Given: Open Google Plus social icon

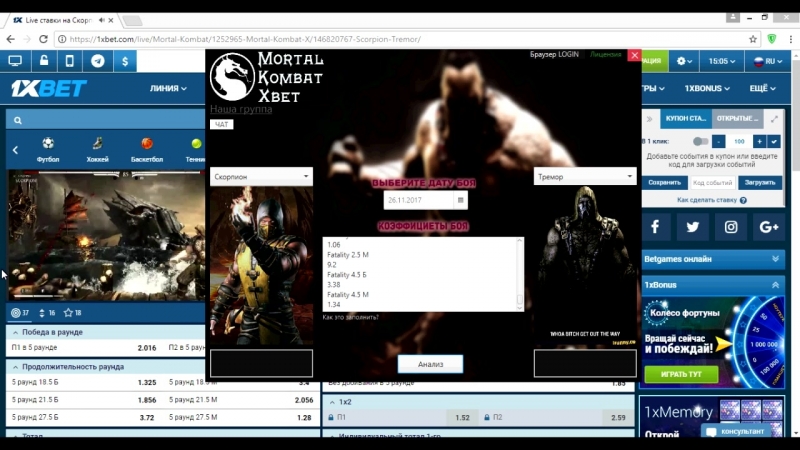Looking at the screenshot, I should point(768,227).
